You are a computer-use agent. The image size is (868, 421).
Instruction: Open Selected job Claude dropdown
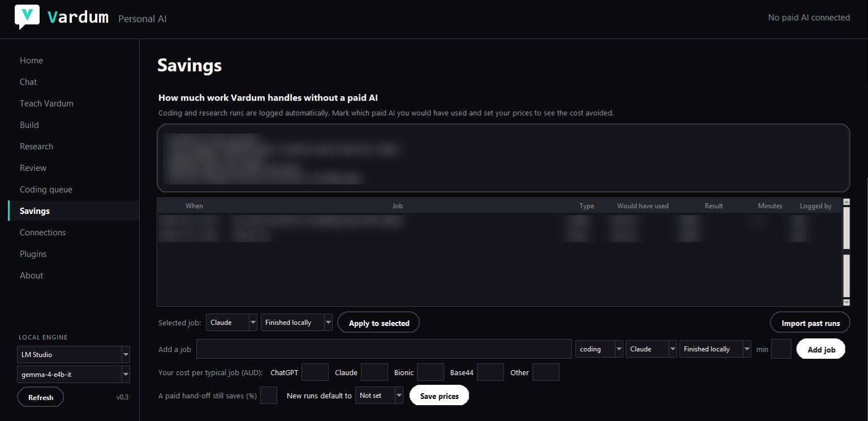coord(232,323)
